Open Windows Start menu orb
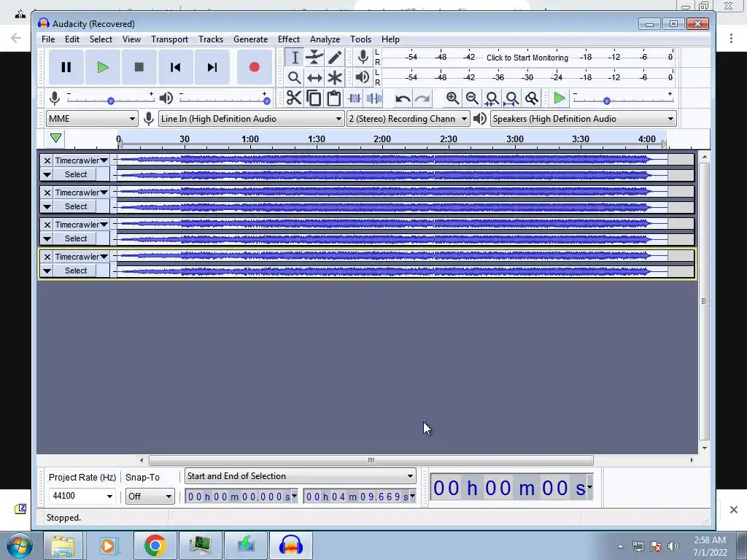This screenshot has width=747, height=560. tap(20, 545)
